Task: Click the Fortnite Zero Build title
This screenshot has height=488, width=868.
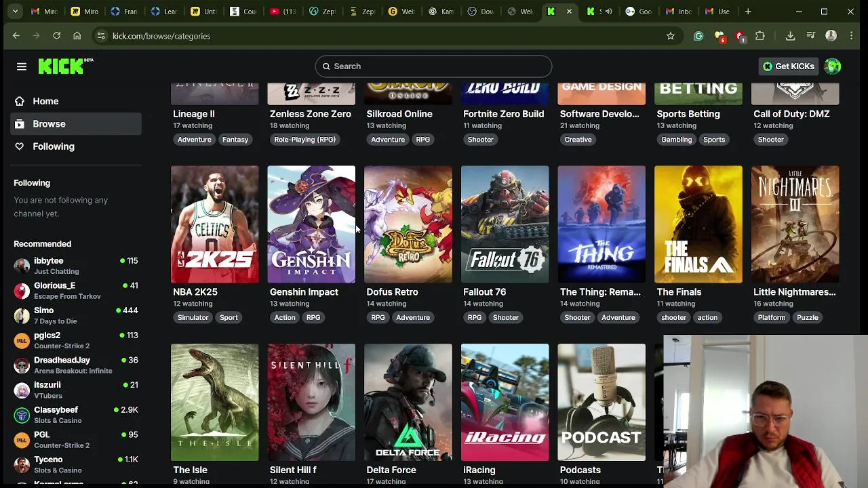Action: (x=503, y=114)
